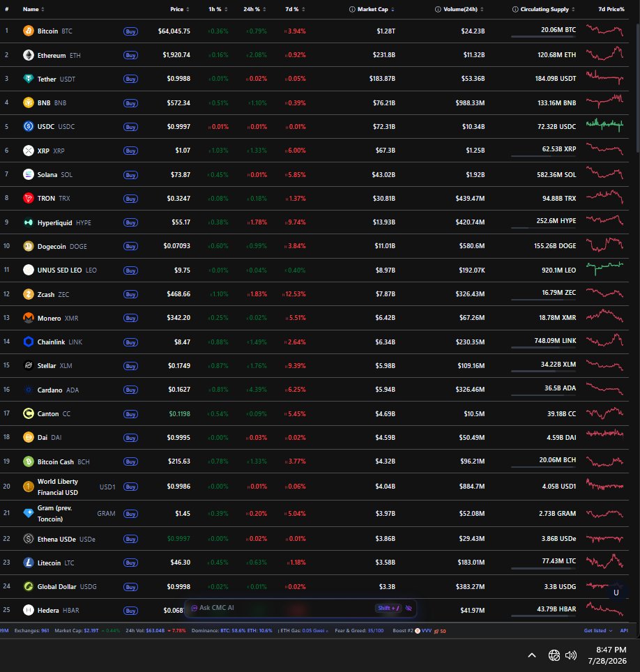Click the Volume(24h) info icon
The width and height of the screenshot is (640, 672).
[x=438, y=9]
